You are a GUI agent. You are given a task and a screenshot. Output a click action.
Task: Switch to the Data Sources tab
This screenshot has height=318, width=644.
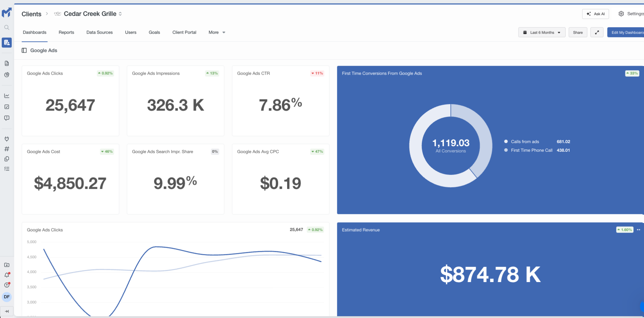click(100, 32)
